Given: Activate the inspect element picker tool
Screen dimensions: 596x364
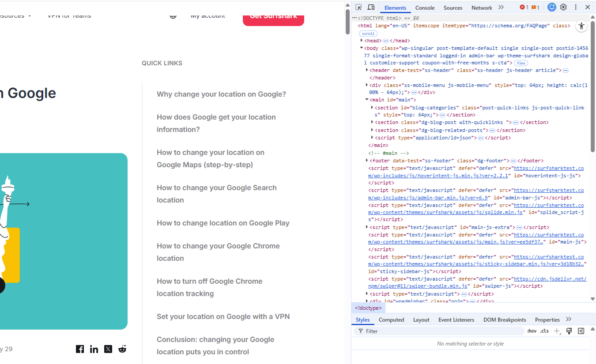Looking at the screenshot, I should (x=359, y=8).
